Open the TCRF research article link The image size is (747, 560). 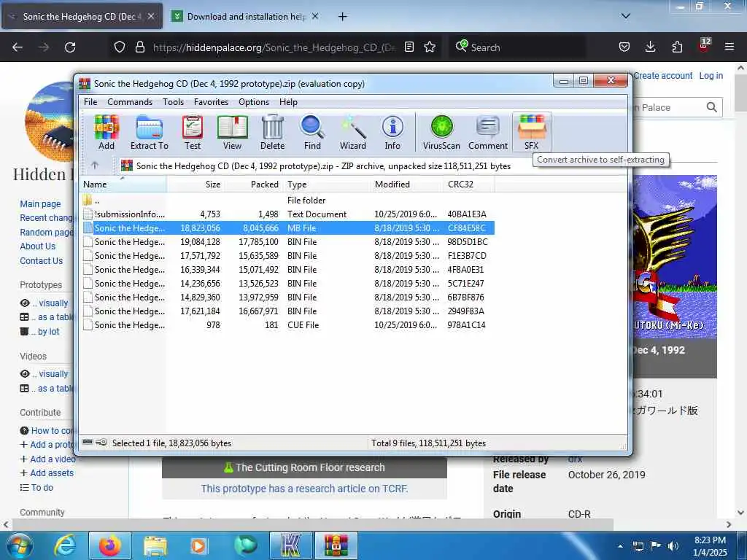(x=304, y=489)
